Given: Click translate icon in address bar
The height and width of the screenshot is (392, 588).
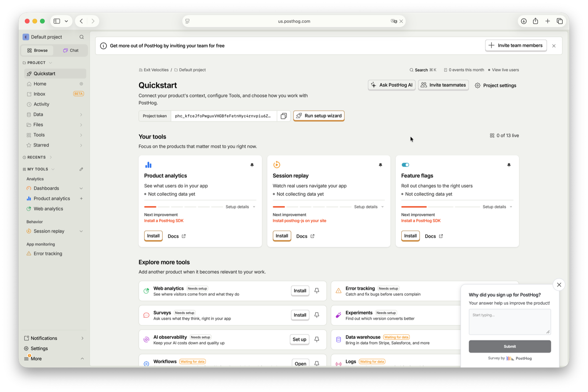Looking at the screenshot, I should [394, 21].
